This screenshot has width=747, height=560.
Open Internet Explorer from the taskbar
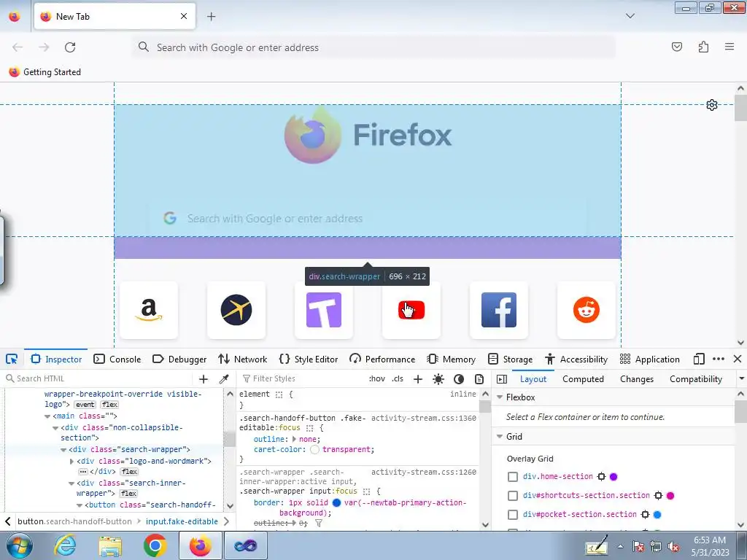pos(65,545)
